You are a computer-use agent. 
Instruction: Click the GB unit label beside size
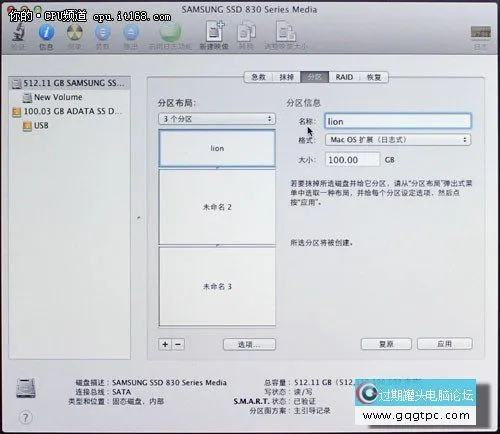point(390,160)
